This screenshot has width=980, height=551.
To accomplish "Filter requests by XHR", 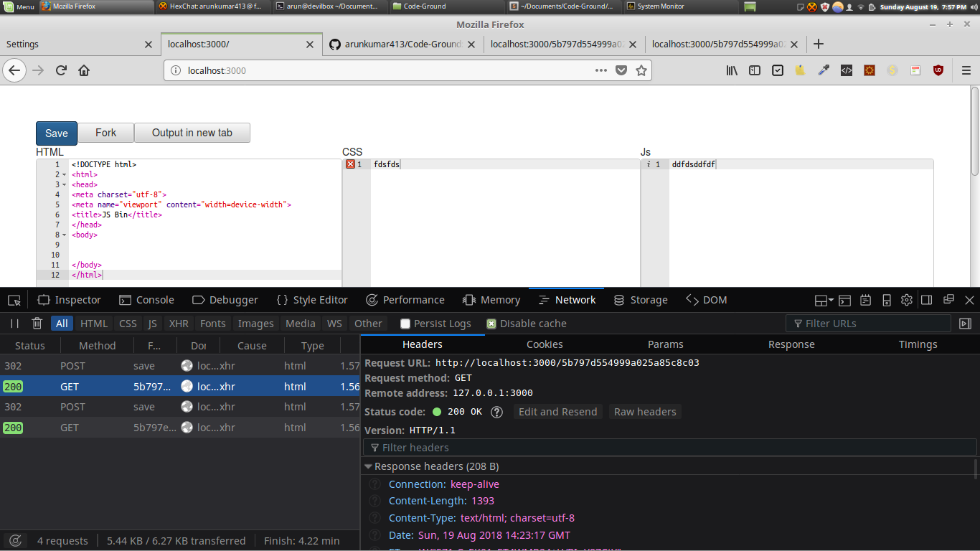I will tap(179, 324).
